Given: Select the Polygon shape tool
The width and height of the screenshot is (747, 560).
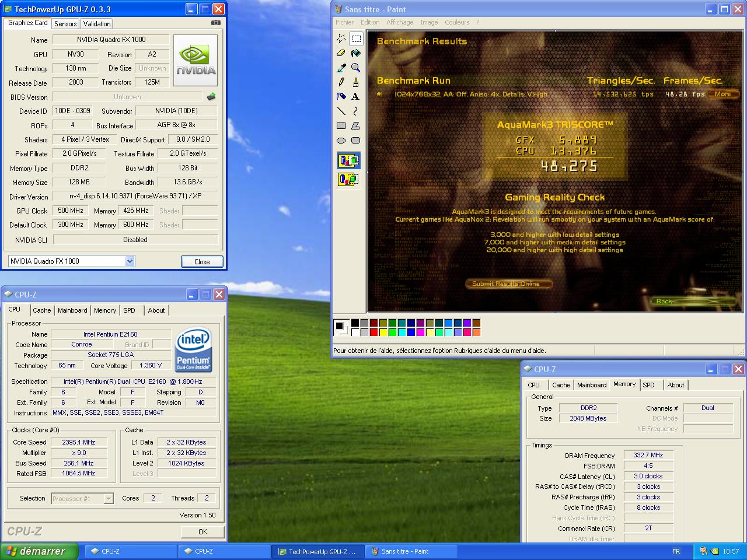Looking at the screenshot, I should click(356, 126).
